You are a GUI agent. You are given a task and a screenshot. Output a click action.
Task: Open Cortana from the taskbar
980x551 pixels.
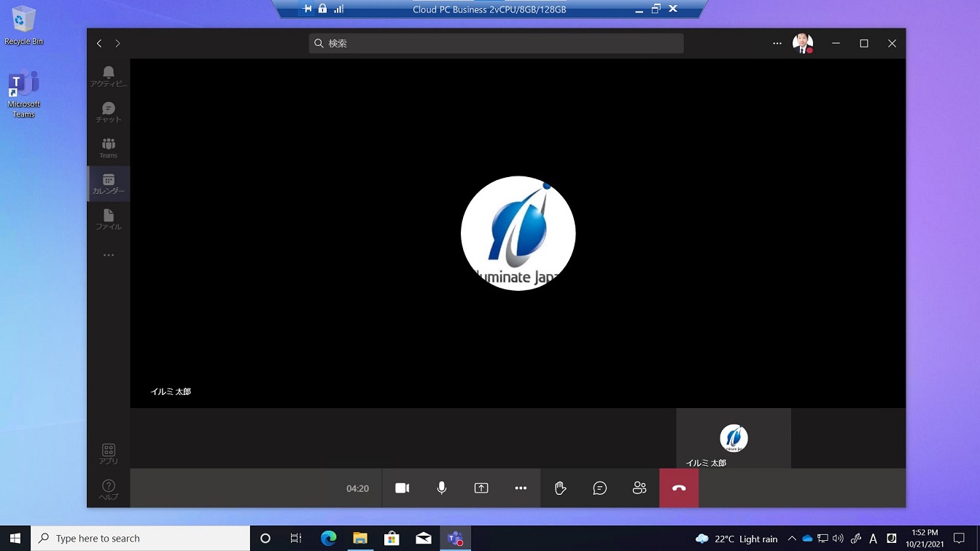click(265, 539)
